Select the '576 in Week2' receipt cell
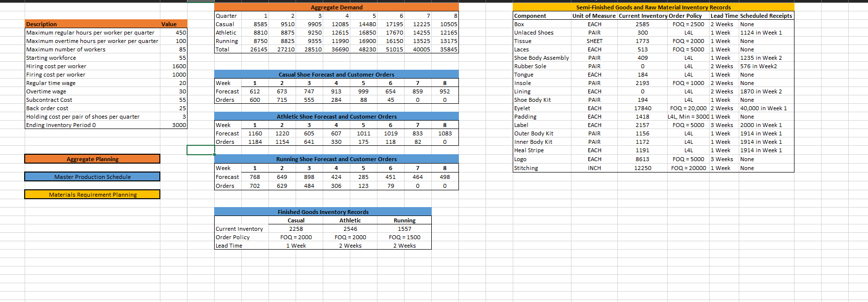The image size is (868, 302). click(766, 66)
